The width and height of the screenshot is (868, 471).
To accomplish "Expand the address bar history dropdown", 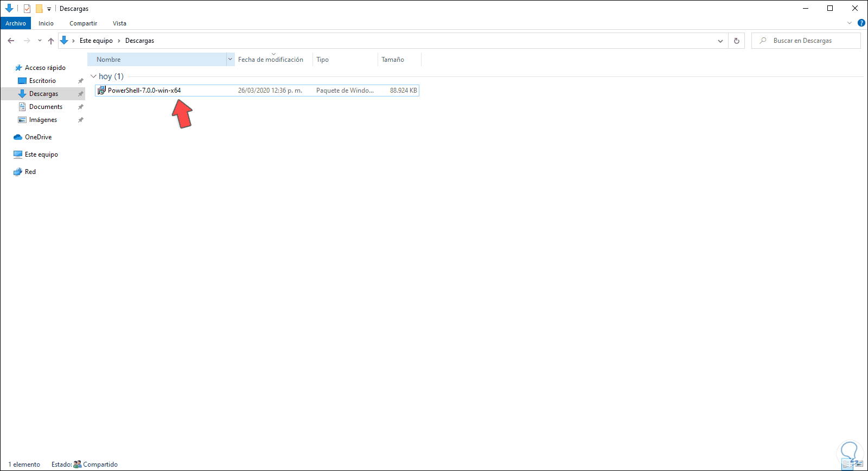I will 720,41.
